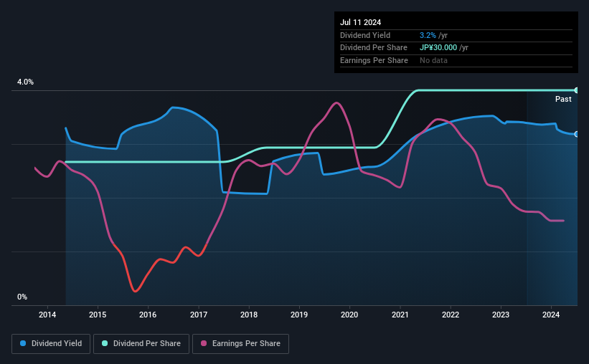
Task: Click the 2024 x-axis label
Action: [x=551, y=315]
